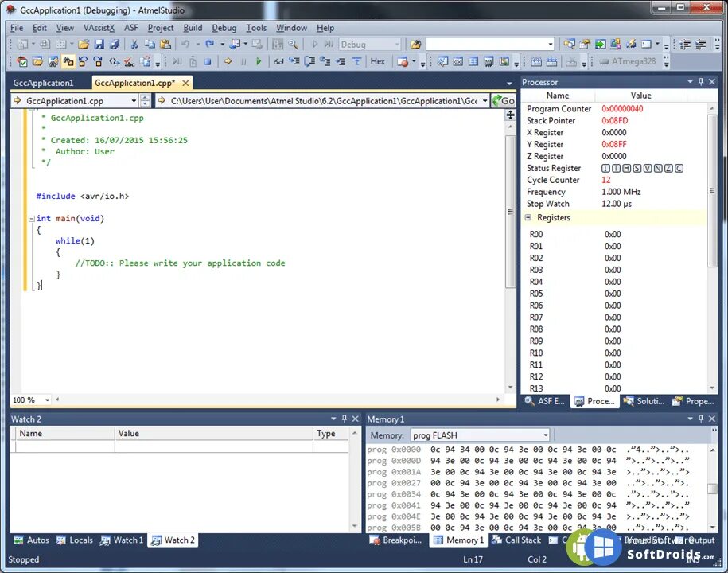Switch to the Breakpoi... tab

(x=396, y=540)
